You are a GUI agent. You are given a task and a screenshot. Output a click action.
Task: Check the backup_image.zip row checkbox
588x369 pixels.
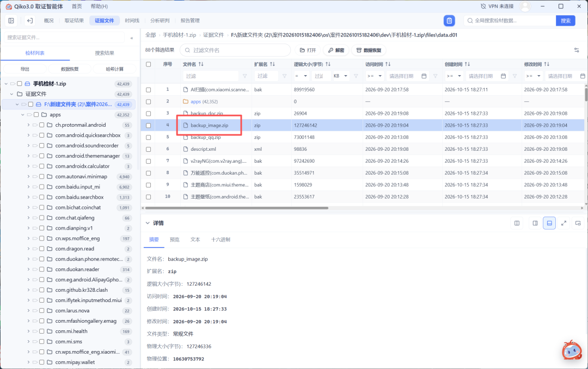coord(149,126)
